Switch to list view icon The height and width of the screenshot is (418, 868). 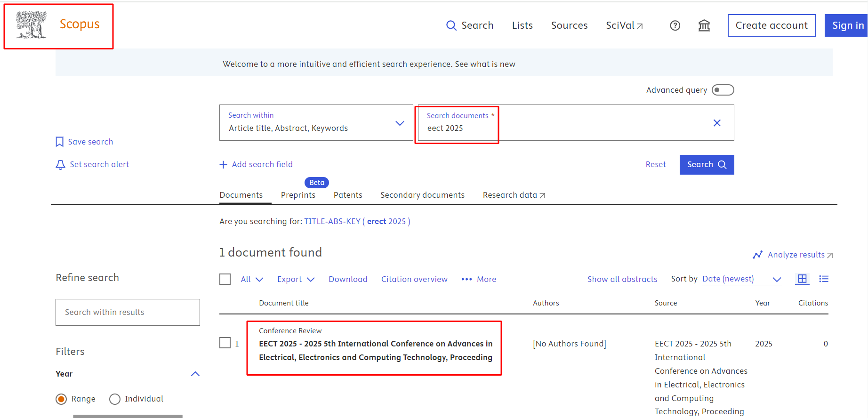pyautogui.click(x=824, y=279)
